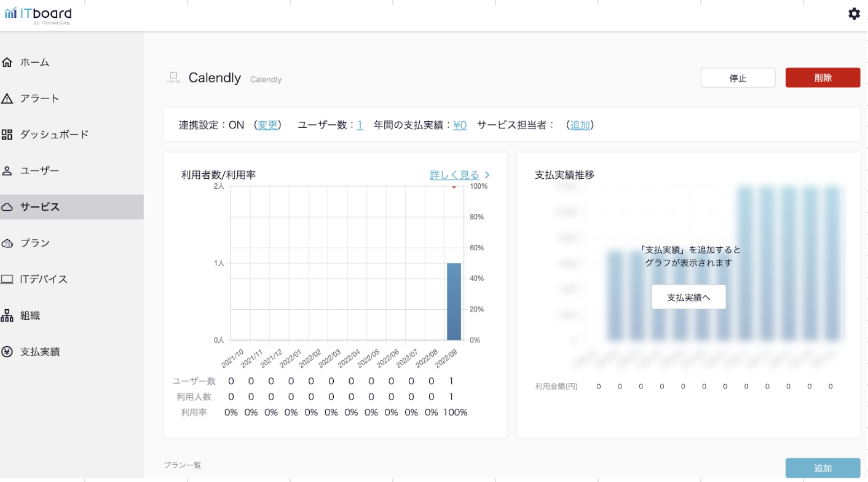
Task: Click the alert triangle icon
Action: point(7,98)
